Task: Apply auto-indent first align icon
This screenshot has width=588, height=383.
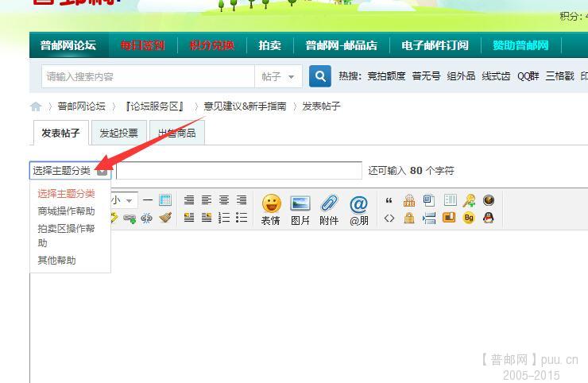Action: point(189,200)
